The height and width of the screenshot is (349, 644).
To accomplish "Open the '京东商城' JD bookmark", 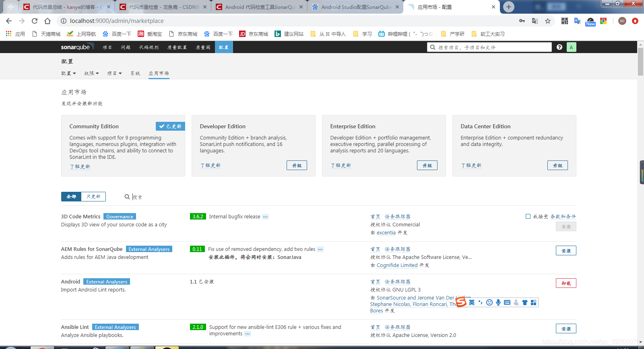I will [254, 34].
